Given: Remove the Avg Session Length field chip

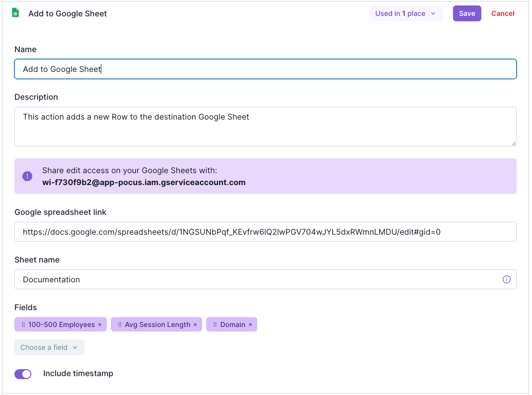Looking at the screenshot, I should tap(195, 325).
